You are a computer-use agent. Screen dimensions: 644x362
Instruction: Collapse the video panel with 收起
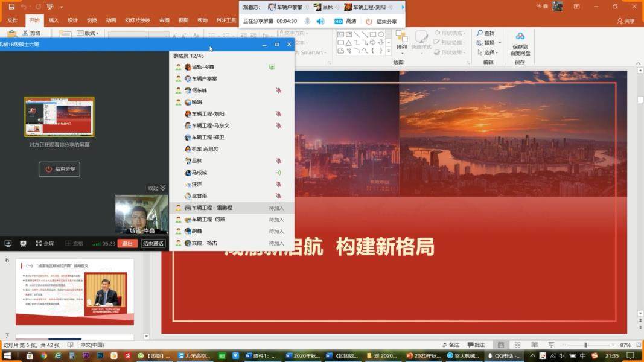click(x=157, y=188)
